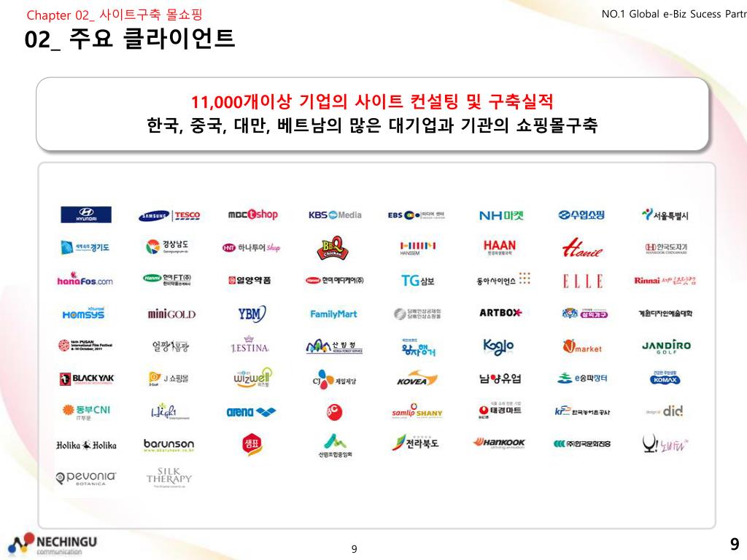Select the KOMAX logo
Viewport: 747px width, 560px height.
pos(665,378)
